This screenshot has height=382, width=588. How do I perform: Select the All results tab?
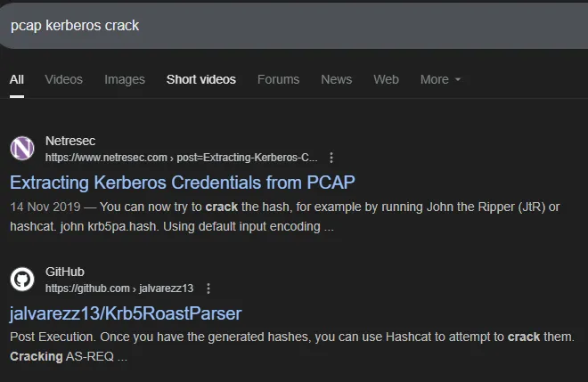pyautogui.click(x=17, y=79)
